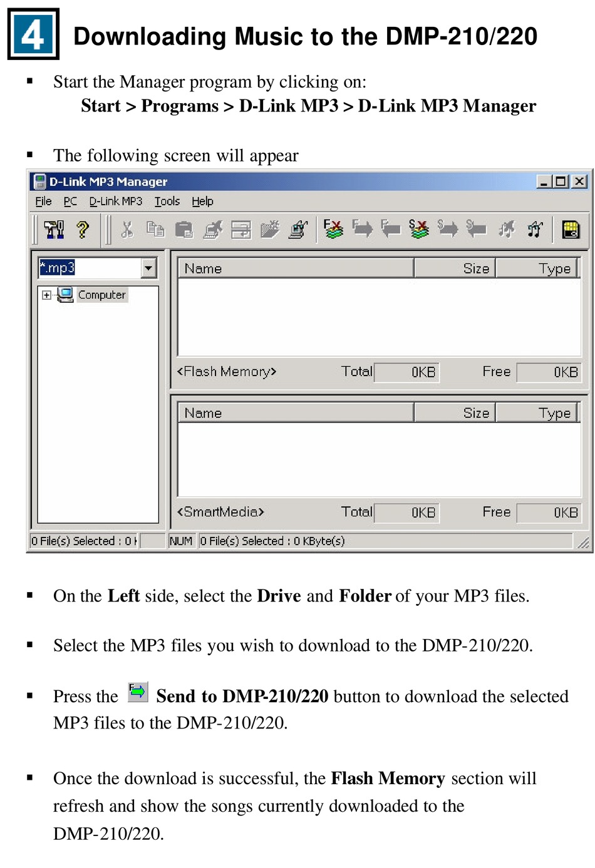Click the Properties hand-holding-document icon
This screenshot has height=868, width=595.
[x=298, y=230]
